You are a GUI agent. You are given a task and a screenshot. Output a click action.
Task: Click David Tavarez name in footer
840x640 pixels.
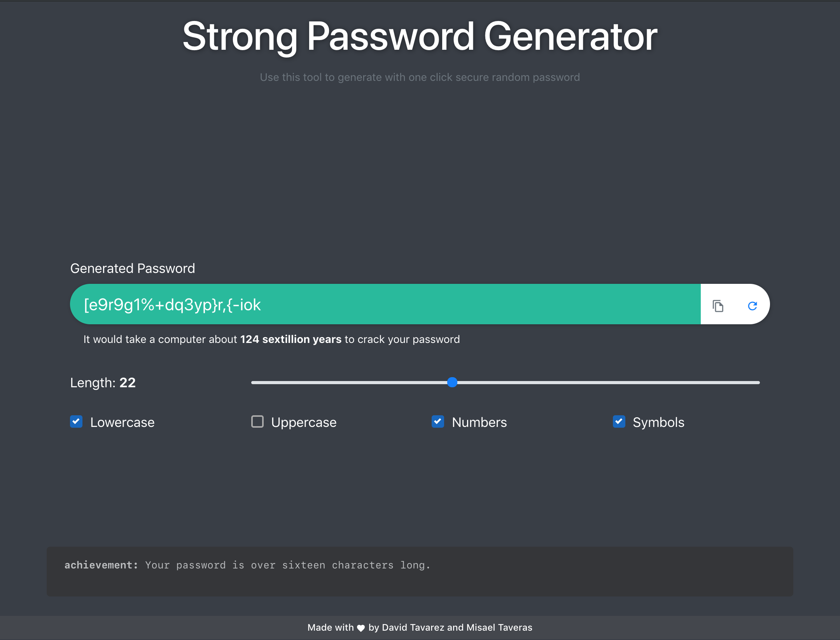[413, 628]
